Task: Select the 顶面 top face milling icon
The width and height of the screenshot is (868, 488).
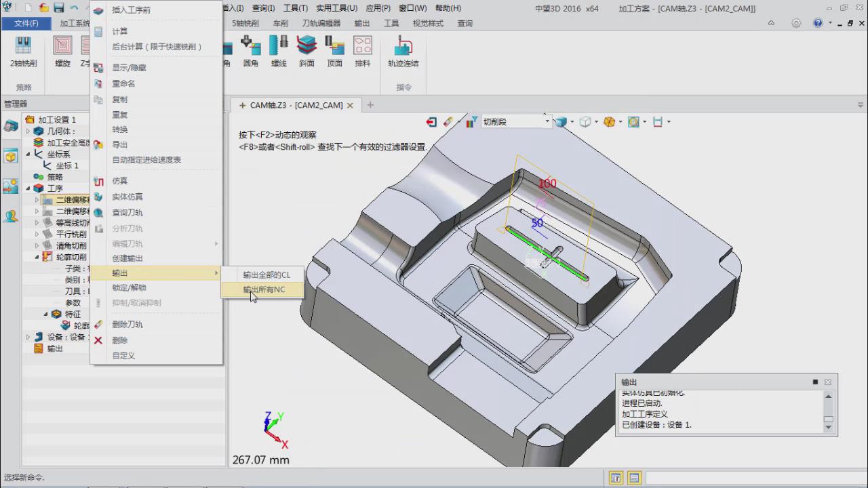Action: click(334, 52)
